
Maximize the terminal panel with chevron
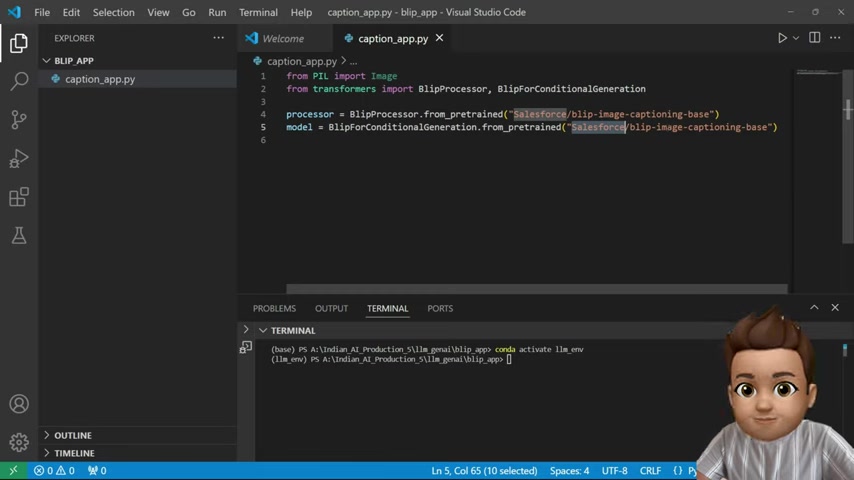click(814, 307)
